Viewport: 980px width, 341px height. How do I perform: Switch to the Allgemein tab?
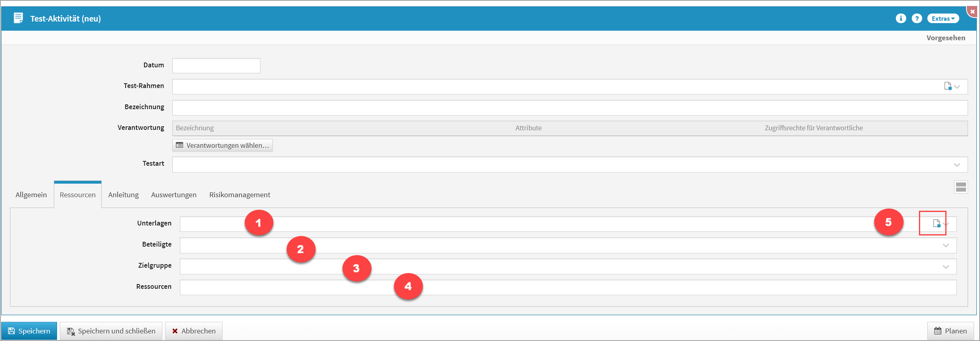(31, 195)
